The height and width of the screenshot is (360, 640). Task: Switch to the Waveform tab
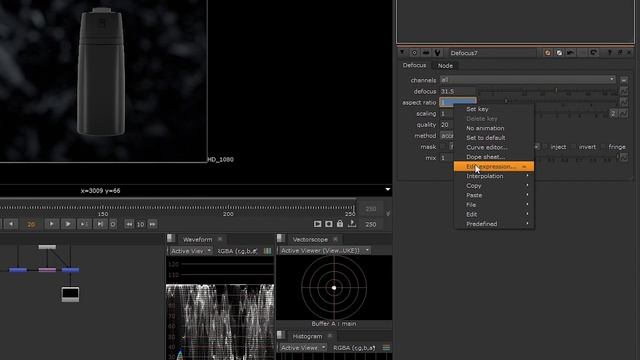tap(198, 239)
